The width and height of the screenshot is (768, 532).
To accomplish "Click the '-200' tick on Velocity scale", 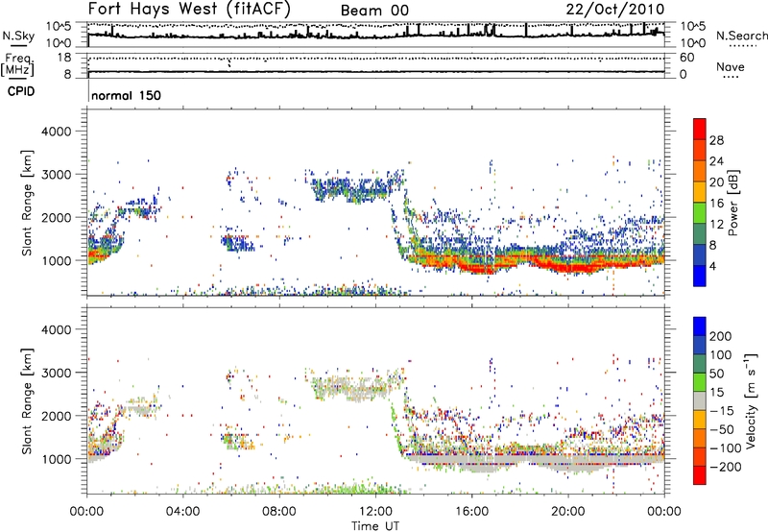I will coord(726,467).
